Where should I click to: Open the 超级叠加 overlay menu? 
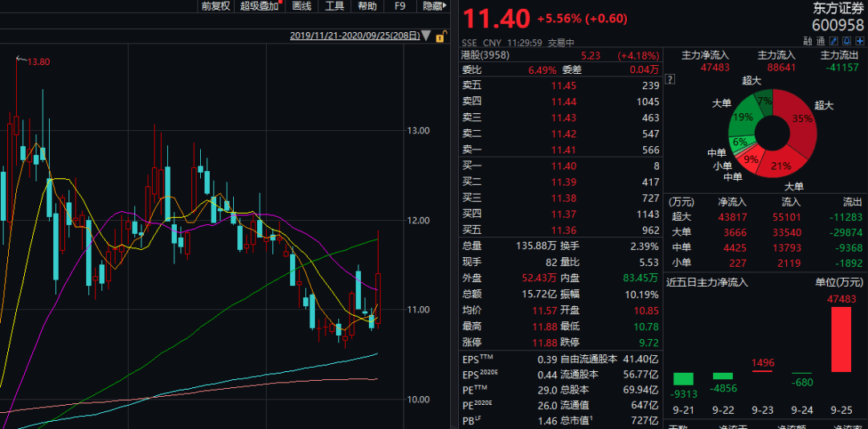pyautogui.click(x=260, y=6)
